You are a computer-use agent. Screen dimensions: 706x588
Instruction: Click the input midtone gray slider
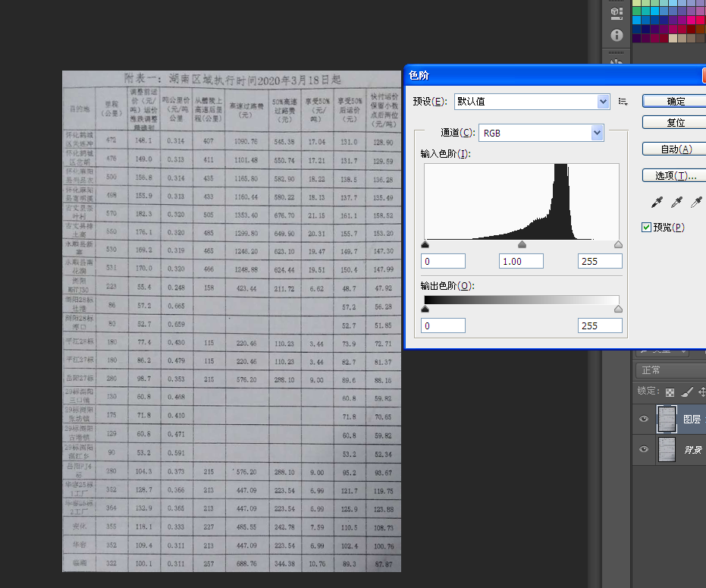pos(522,244)
